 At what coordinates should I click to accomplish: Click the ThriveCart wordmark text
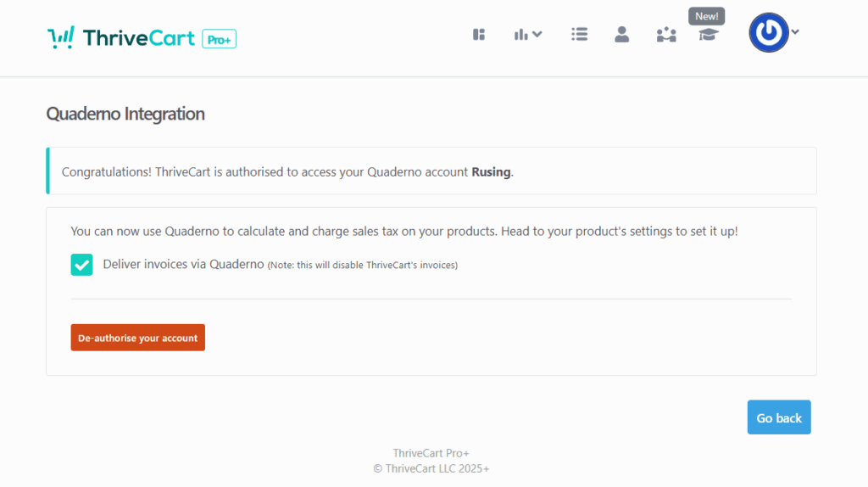point(138,38)
